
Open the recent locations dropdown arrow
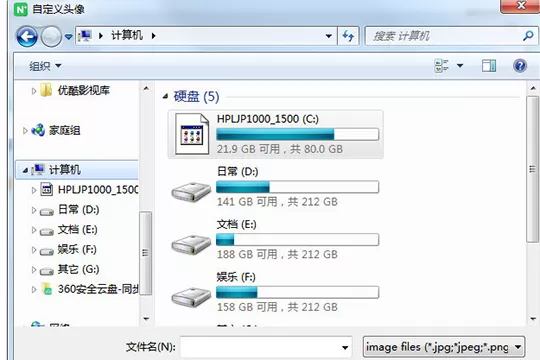[69, 36]
